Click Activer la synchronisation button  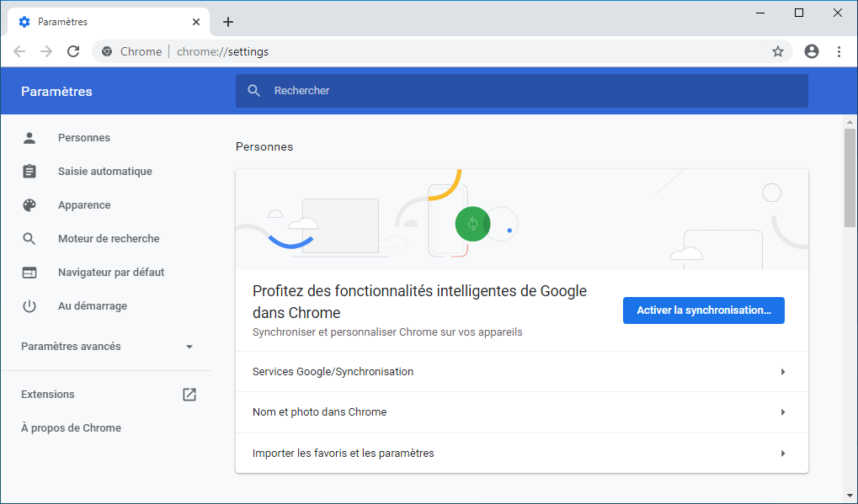[704, 310]
